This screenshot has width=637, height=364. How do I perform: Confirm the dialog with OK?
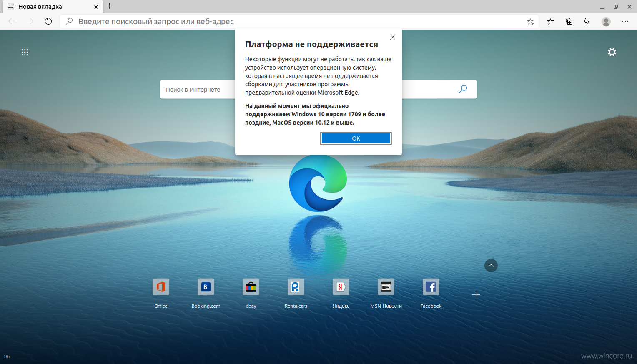pos(356,138)
